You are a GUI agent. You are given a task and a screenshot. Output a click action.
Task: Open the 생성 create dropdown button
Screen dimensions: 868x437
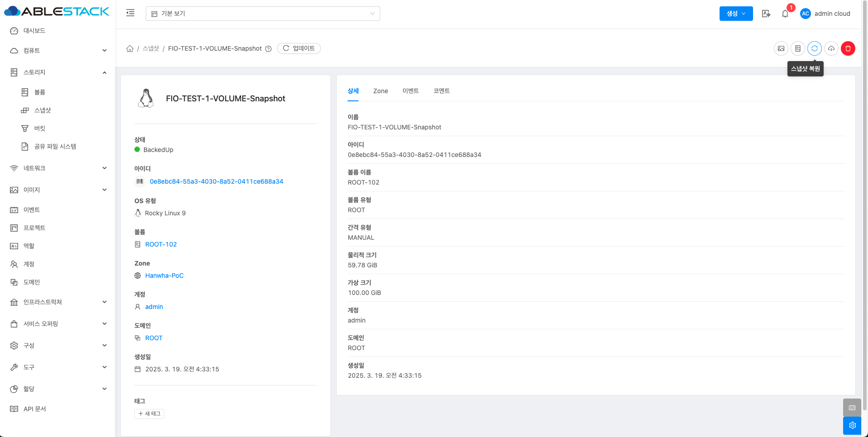(x=736, y=14)
